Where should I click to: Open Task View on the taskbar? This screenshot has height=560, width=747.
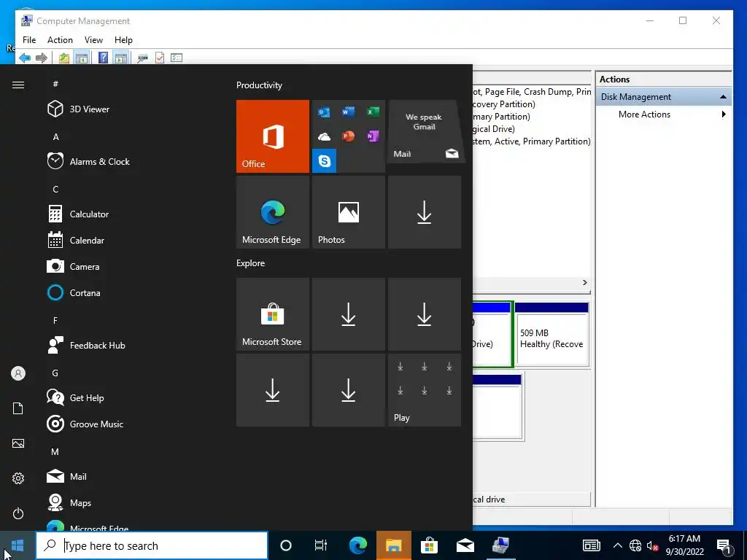[x=321, y=545]
